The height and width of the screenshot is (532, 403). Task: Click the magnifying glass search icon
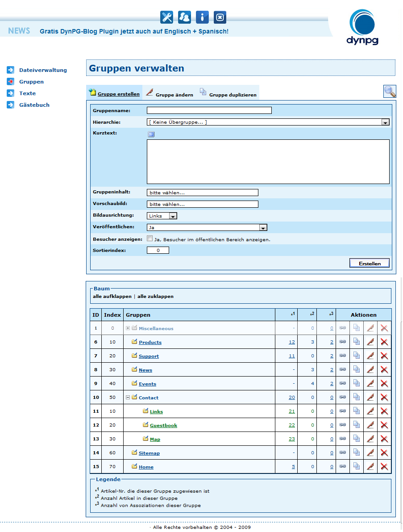[x=390, y=91]
